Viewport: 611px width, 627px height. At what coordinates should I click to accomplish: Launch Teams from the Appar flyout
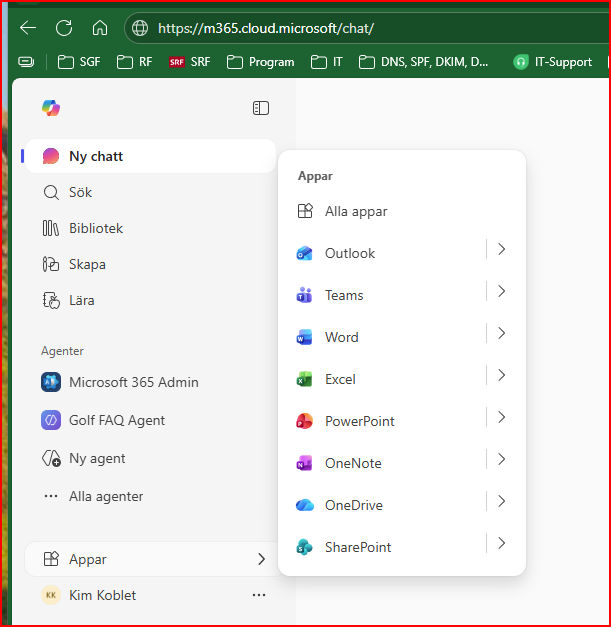pos(386,295)
